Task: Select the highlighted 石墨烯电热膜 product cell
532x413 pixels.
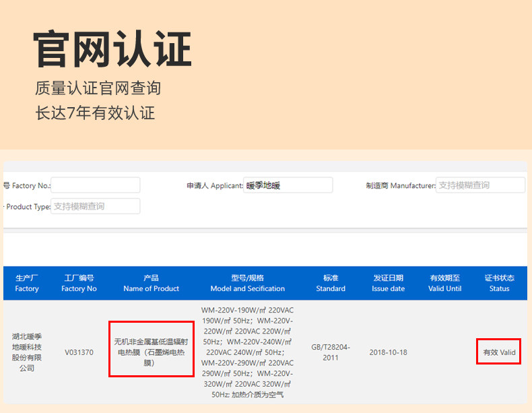Action: point(152,349)
